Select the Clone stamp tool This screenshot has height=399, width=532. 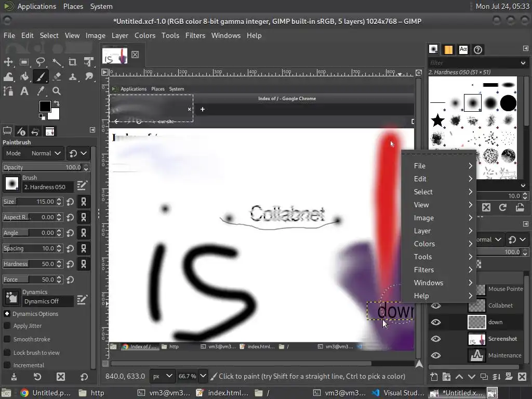pyautogui.click(x=73, y=77)
